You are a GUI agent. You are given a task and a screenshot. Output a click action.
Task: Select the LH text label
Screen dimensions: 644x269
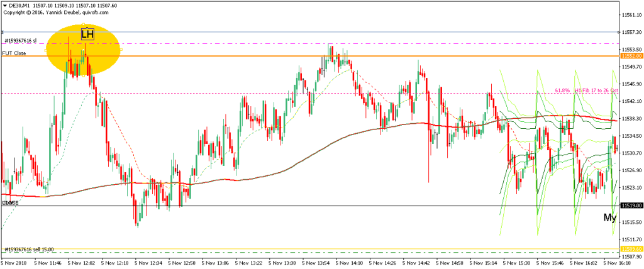[87, 34]
